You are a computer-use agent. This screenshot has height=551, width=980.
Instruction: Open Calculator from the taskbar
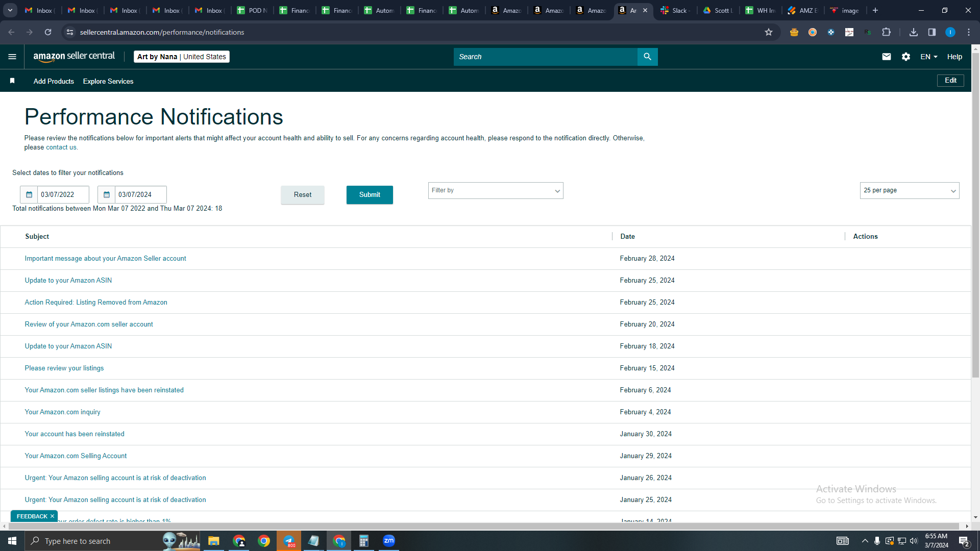coord(364,541)
